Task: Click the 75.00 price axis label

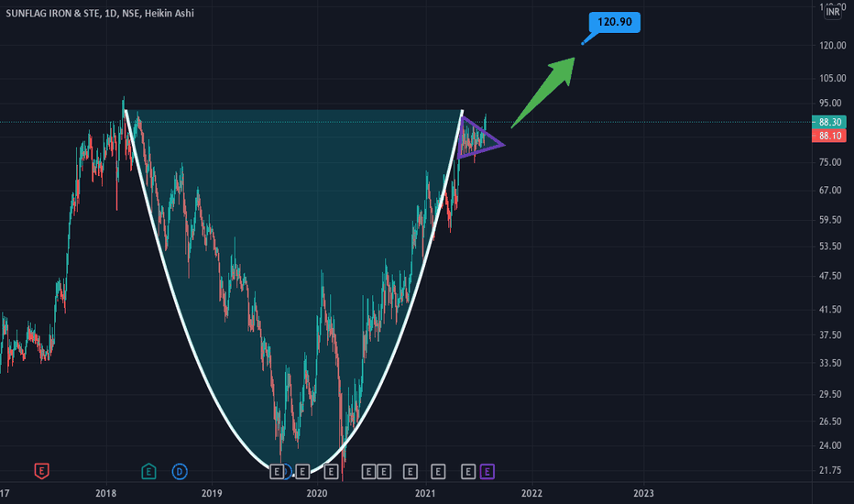Action: [830, 162]
